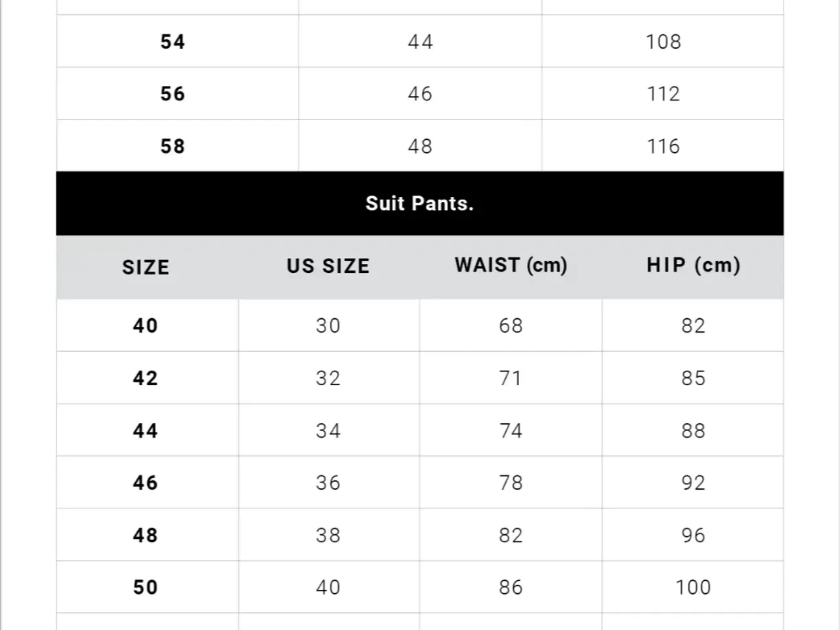Click pants size 48 row label
This screenshot has width=840, height=630.
[146, 535]
